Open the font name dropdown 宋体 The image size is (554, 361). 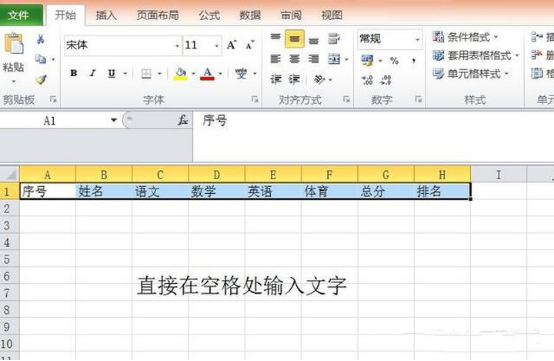(x=177, y=46)
